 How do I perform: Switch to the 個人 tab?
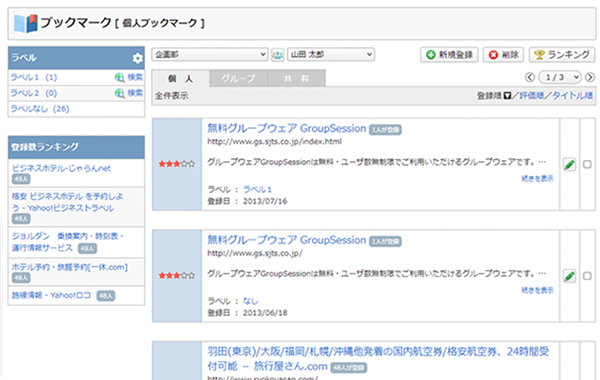[x=181, y=78]
